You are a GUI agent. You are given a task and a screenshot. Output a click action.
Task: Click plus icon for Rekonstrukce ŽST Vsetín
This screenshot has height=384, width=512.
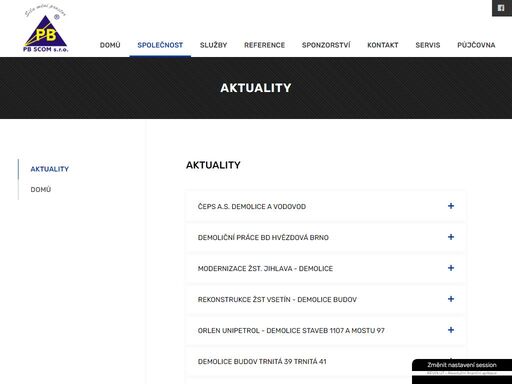pyautogui.click(x=451, y=299)
